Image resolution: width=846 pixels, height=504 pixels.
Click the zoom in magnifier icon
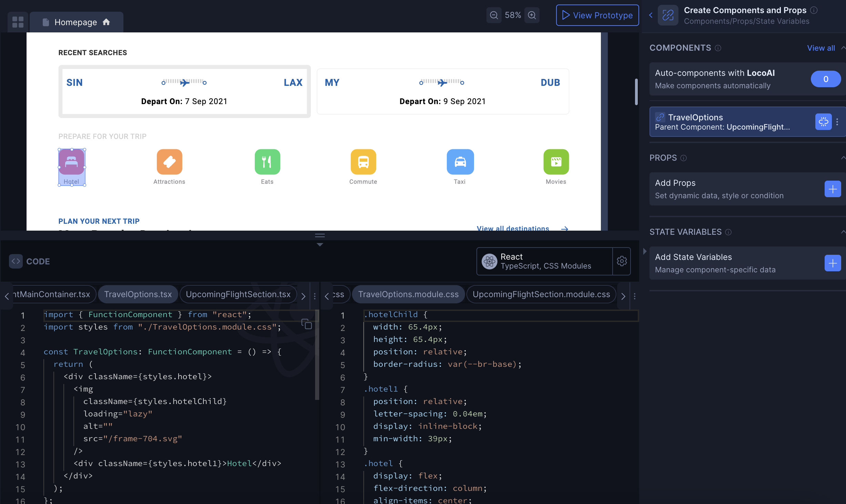click(x=532, y=15)
